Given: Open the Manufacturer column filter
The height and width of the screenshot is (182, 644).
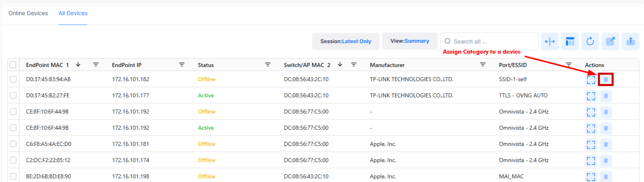Looking at the screenshot, I should click(483, 65).
